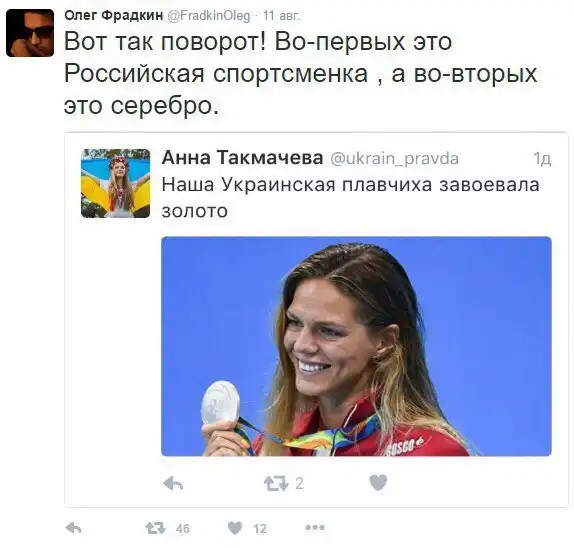Open the @FradkinOleg handle
The height and width of the screenshot is (548, 574).
point(209,16)
